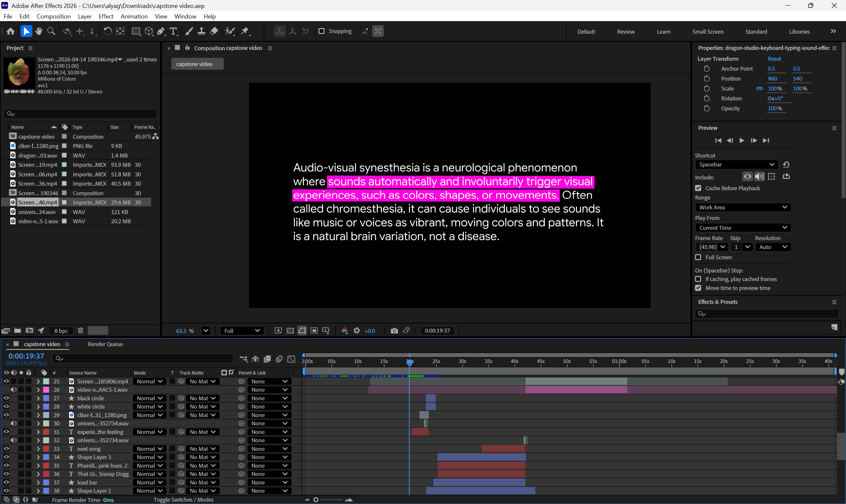The width and height of the screenshot is (846, 504).
Task: Select the Rotation tool
Action: (x=107, y=31)
